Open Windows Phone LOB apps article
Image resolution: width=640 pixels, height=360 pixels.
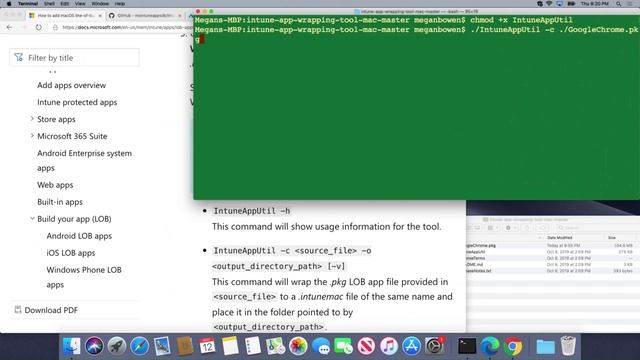tap(84, 277)
